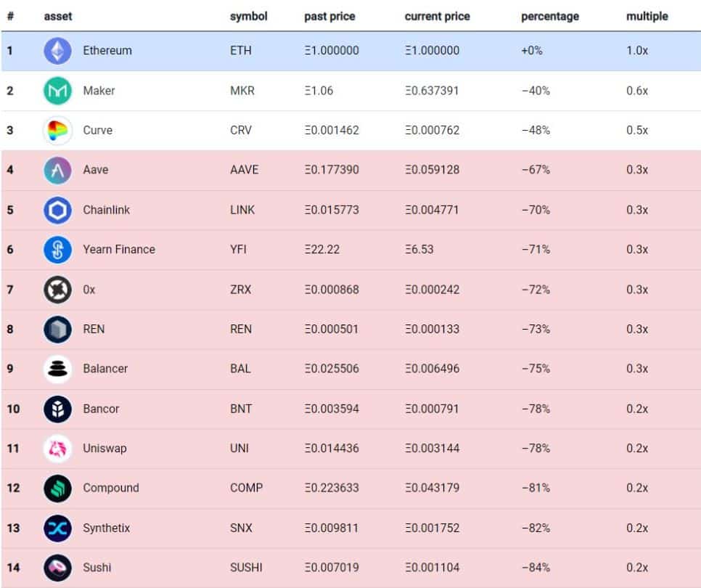Screen dimensions: 701x588
Task: Click the REN cube logo icon
Action: 57,330
